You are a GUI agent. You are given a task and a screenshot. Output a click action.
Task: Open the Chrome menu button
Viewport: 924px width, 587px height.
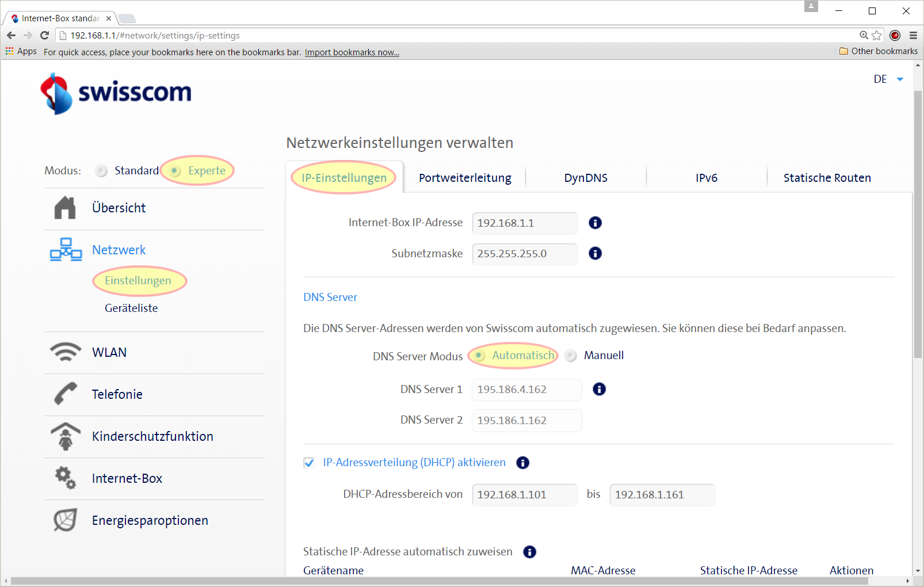913,36
